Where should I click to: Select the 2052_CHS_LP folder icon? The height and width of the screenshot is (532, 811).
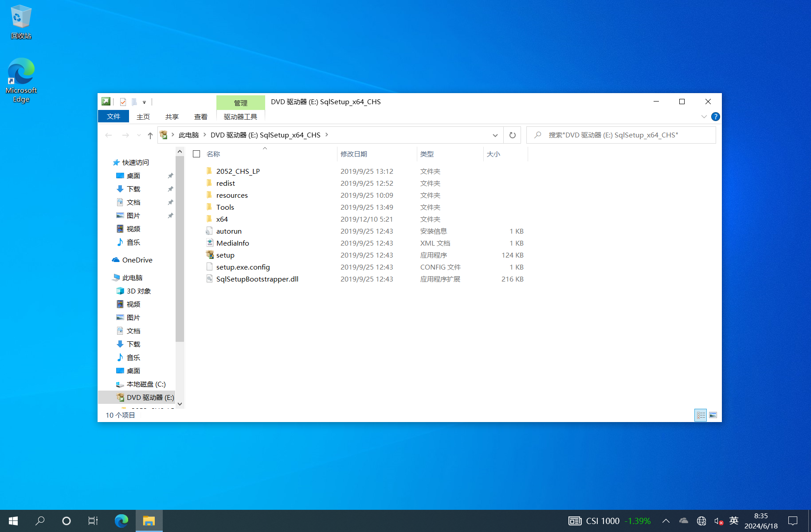[209, 171]
